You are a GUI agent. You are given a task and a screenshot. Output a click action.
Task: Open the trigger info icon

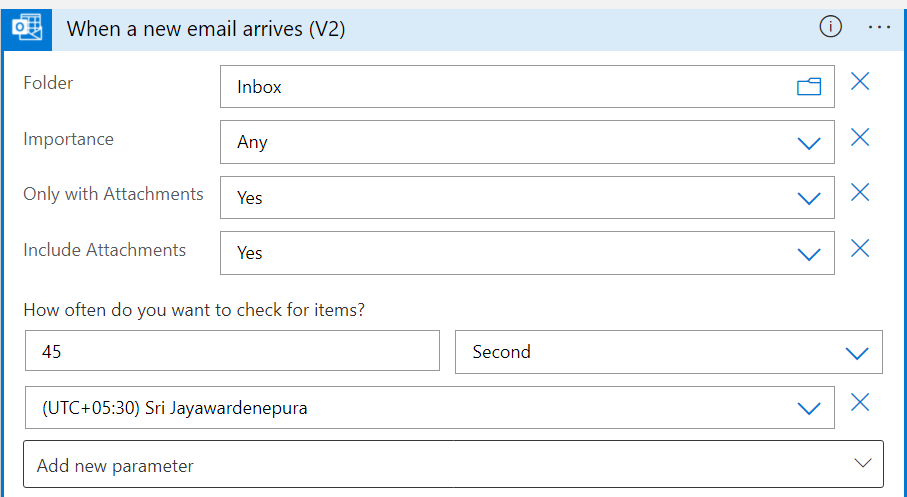[830, 28]
